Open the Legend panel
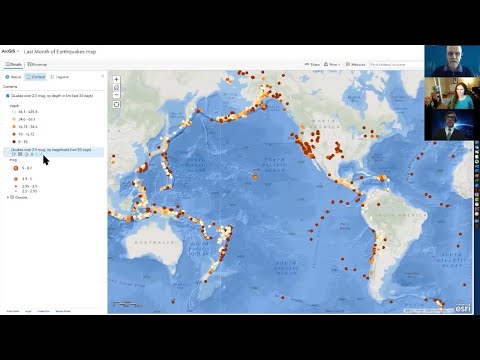480x360 pixels. (59, 77)
